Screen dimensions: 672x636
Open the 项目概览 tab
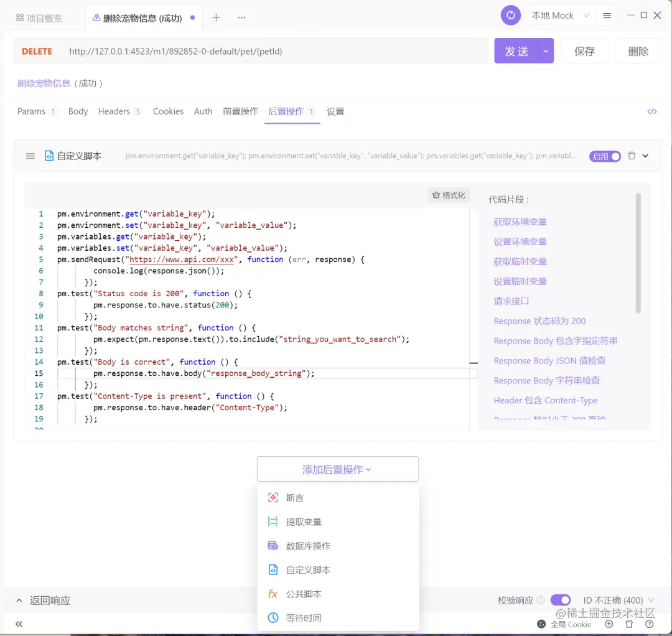coord(39,17)
